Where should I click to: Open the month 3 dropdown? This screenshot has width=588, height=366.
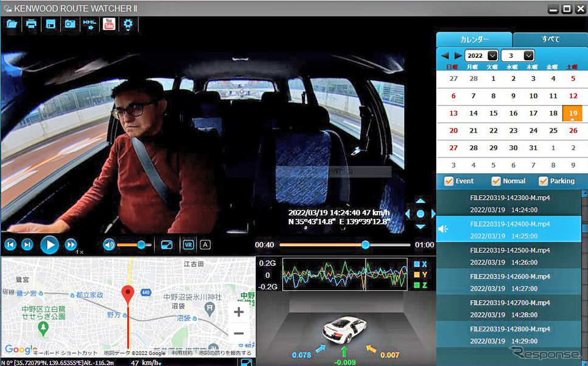point(518,55)
